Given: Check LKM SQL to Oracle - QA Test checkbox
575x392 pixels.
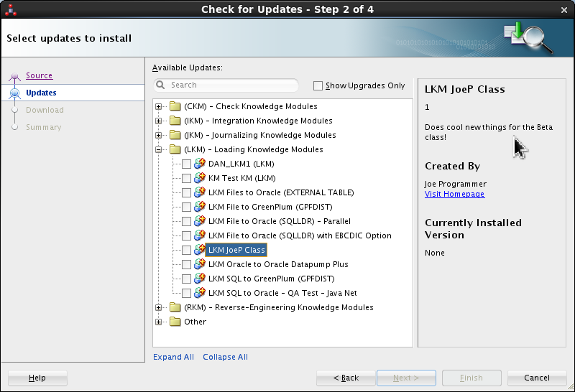Looking at the screenshot, I should pyautogui.click(x=186, y=293).
